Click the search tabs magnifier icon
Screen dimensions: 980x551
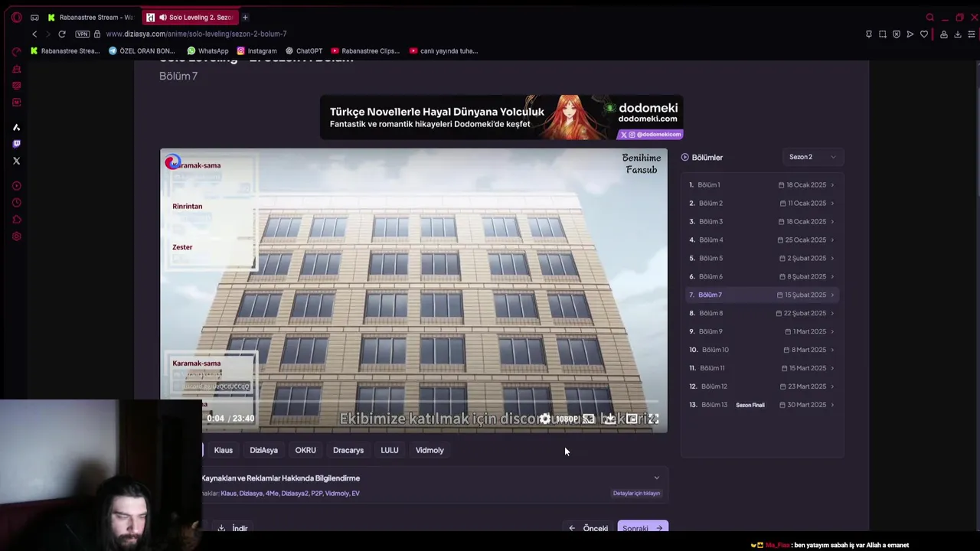[929, 17]
